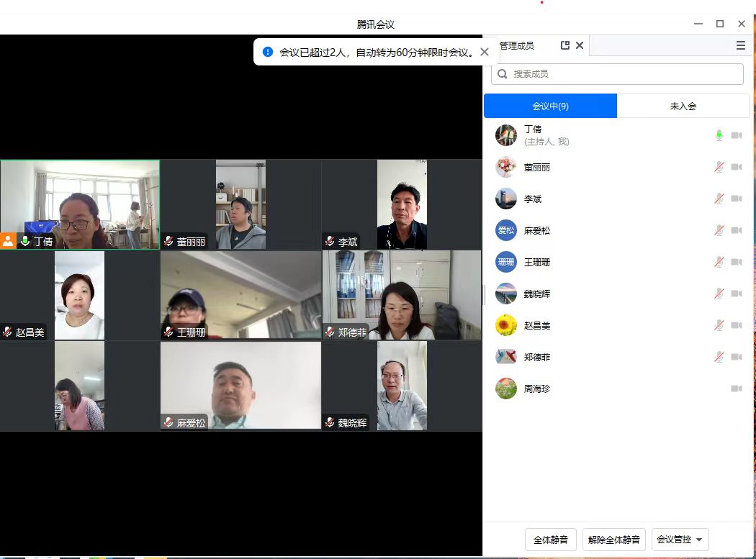Click 郑德菲's avatar in member list
Viewport: 756px width, 559px height.
[505, 357]
